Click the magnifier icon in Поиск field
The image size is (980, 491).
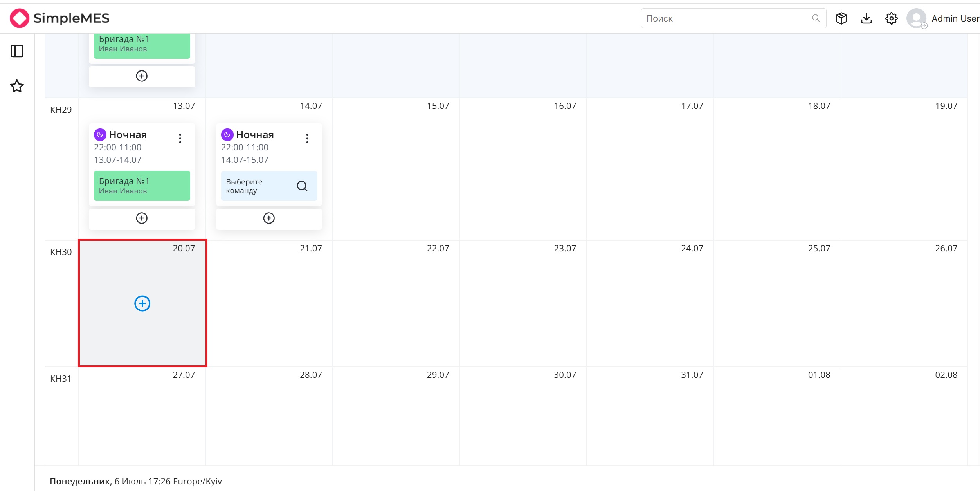click(x=816, y=18)
